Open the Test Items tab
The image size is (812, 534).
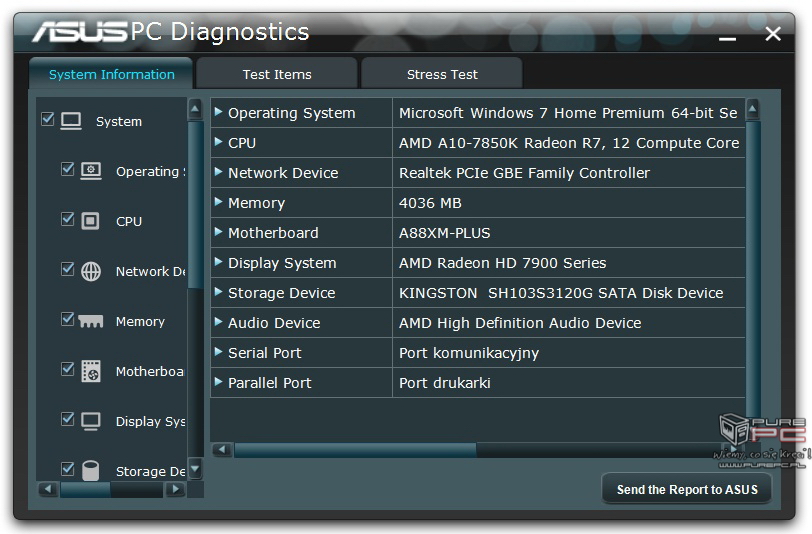coord(277,74)
